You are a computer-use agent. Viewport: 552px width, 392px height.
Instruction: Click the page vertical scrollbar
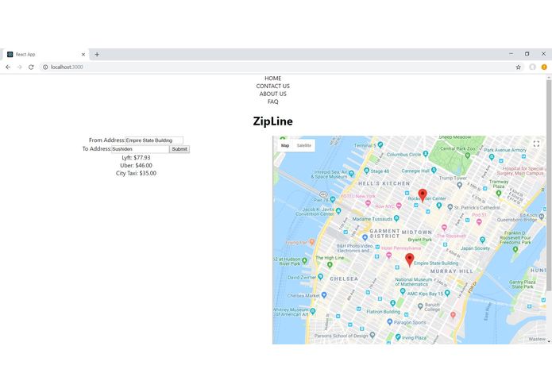coord(549,186)
